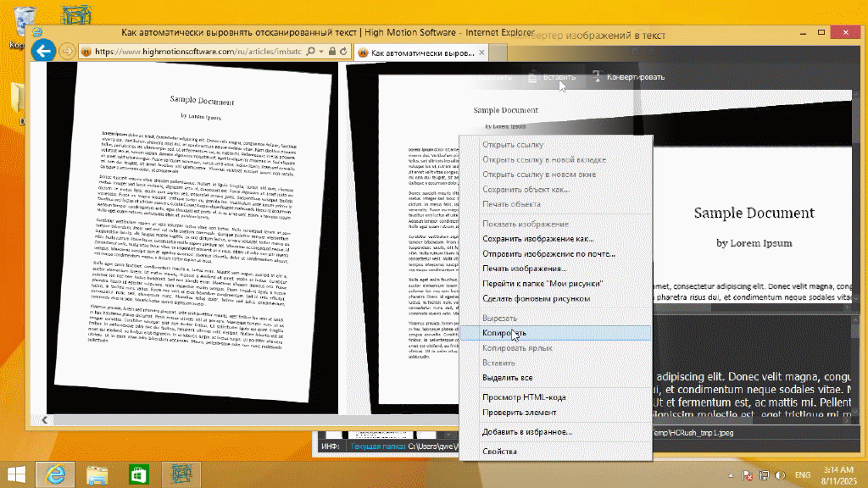Screen dimensions: 868x488
Task: Choose "Отправить изображение по почте..."
Action: 548,254
